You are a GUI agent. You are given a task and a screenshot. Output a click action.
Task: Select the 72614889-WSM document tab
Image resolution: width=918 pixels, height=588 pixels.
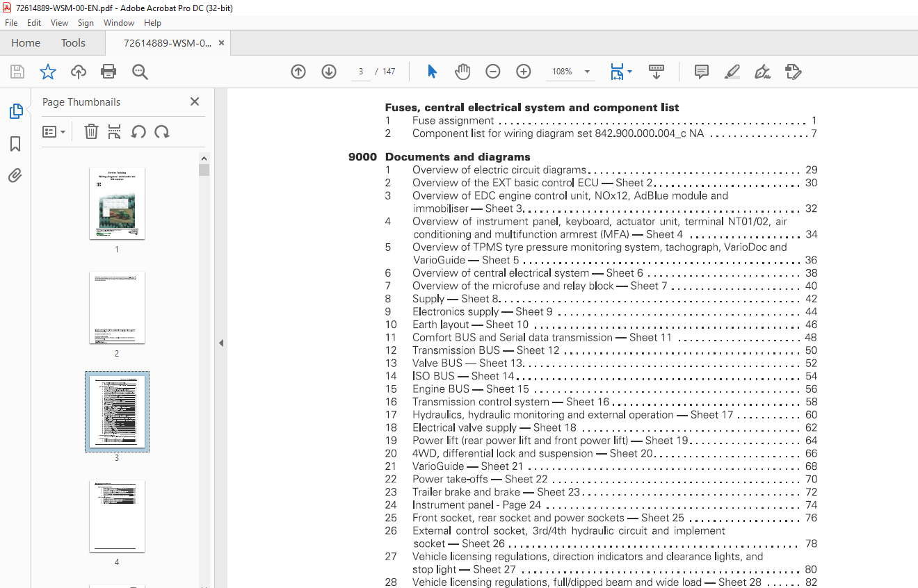(168, 42)
